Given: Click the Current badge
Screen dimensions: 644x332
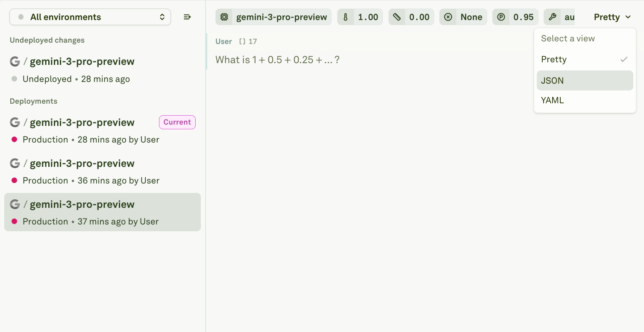Looking at the screenshot, I should click(177, 122).
